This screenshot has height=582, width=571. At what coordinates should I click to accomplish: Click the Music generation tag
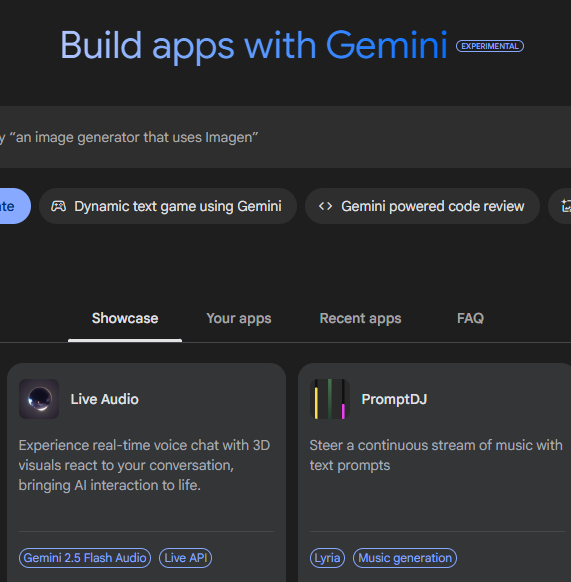click(405, 558)
